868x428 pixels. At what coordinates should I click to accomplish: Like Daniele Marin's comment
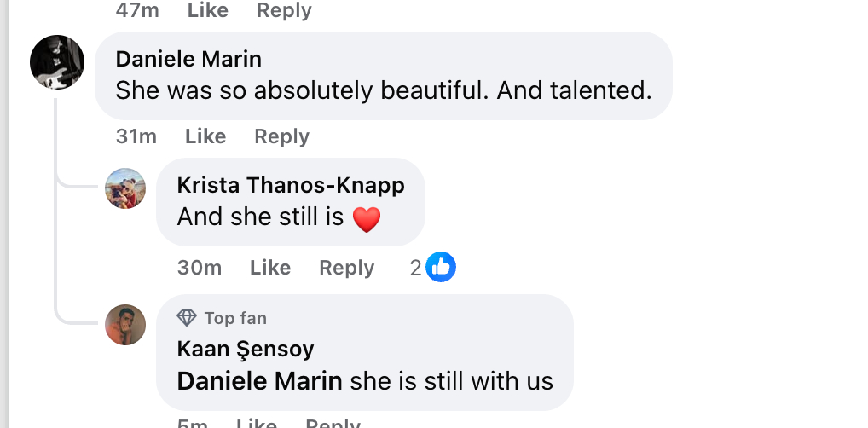pos(205,136)
